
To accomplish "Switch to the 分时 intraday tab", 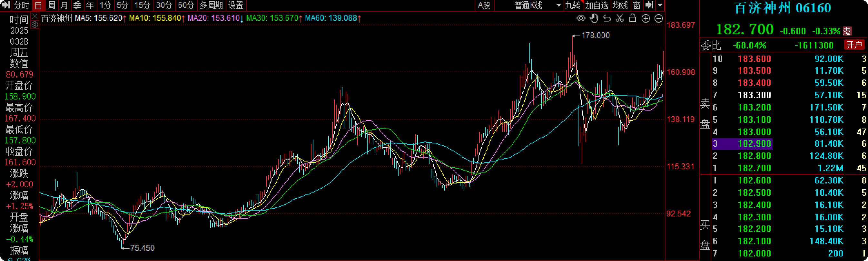I will coord(22,5).
